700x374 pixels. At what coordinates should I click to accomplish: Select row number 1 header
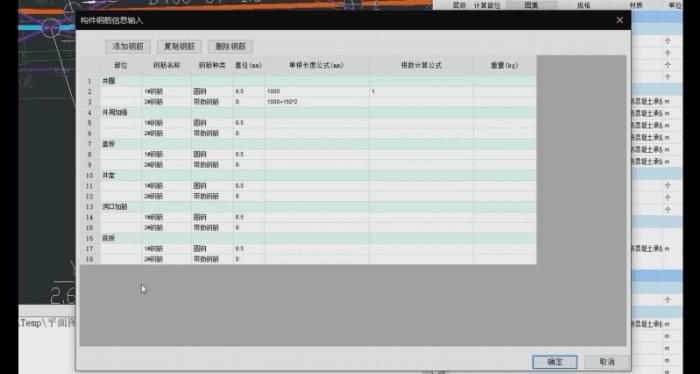[90, 81]
